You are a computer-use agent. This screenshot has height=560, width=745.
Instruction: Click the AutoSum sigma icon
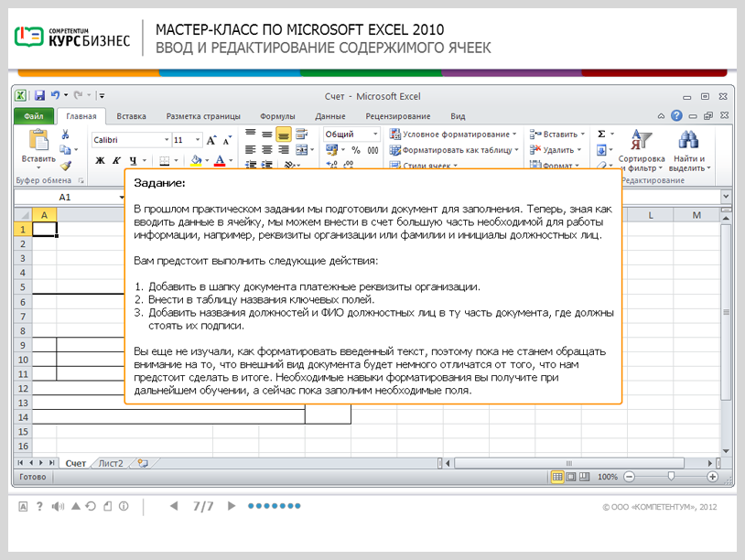click(601, 134)
